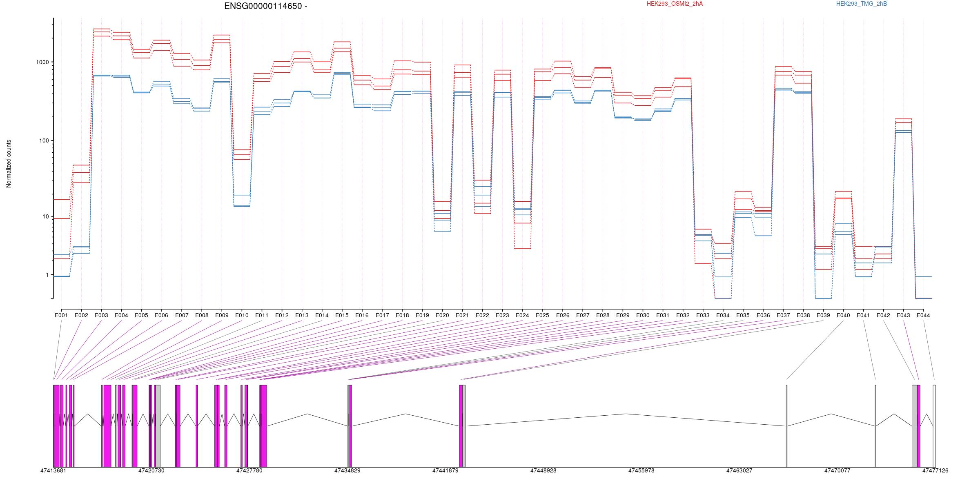This screenshot has height=490, width=980.
Task: Click exon label E012
Action: [x=282, y=315]
